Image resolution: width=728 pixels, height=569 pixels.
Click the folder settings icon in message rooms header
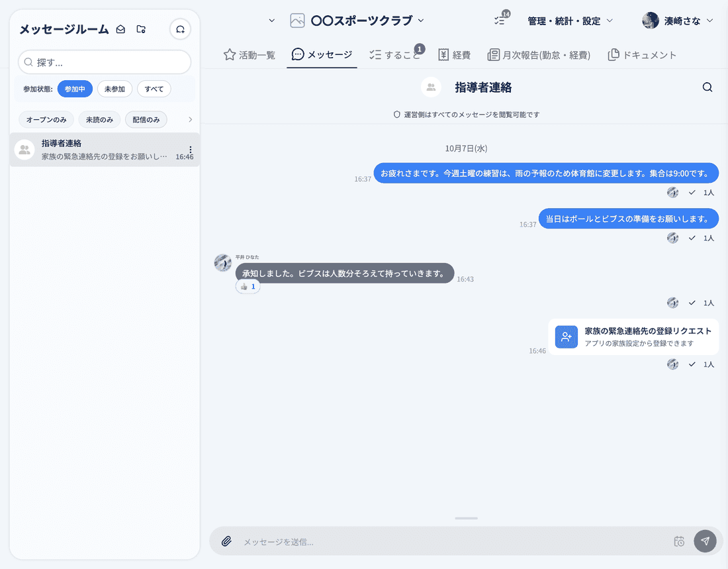click(141, 29)
